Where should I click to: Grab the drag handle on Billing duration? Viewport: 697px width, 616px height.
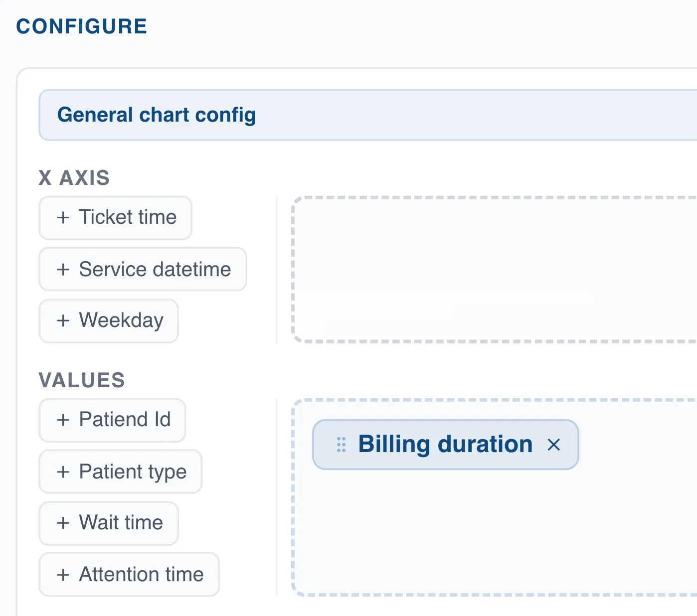[x=341, y=444]
